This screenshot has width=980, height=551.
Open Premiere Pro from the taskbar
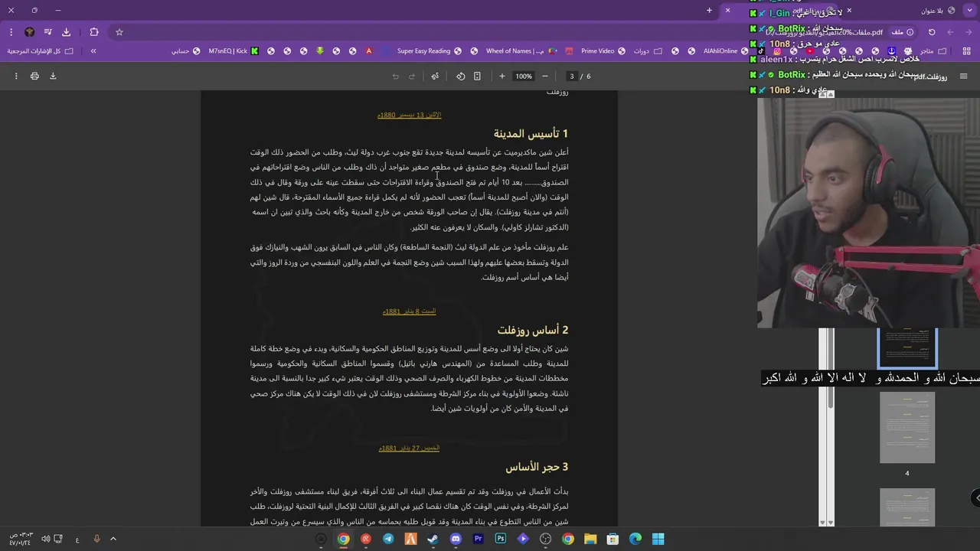coord(479,539)
